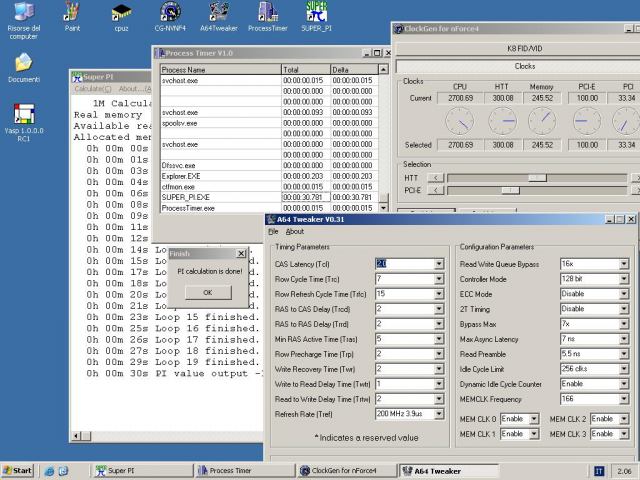Open the SUPER_PI desktop shortcut
The image size is (640, 480).
click(x=316, y=17)
